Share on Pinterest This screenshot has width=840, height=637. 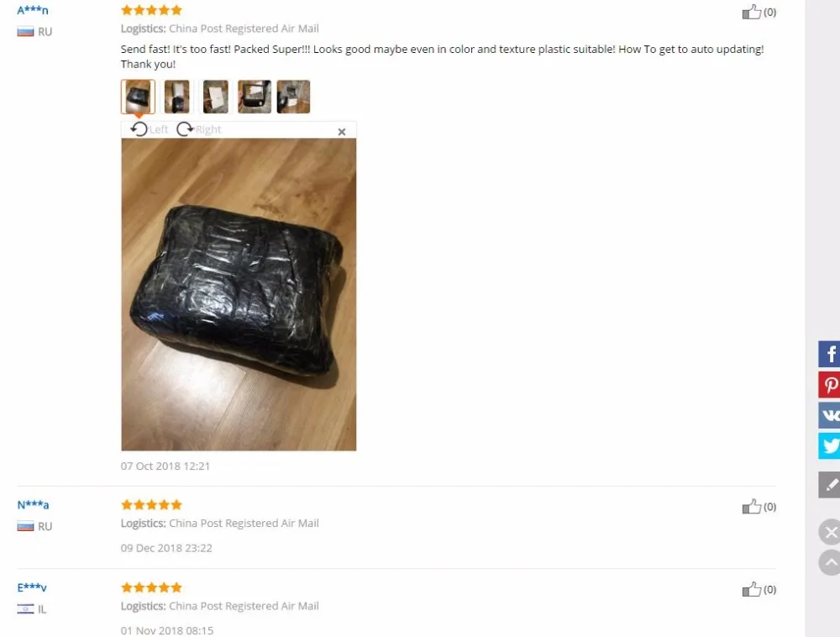(829, 385)
